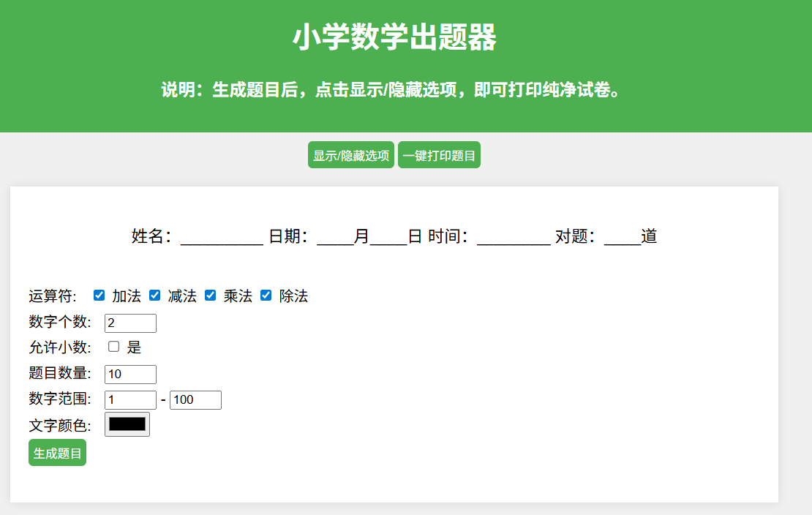
Task: Focus the 数字个数 number count field
Action: (x=130, y=323)
